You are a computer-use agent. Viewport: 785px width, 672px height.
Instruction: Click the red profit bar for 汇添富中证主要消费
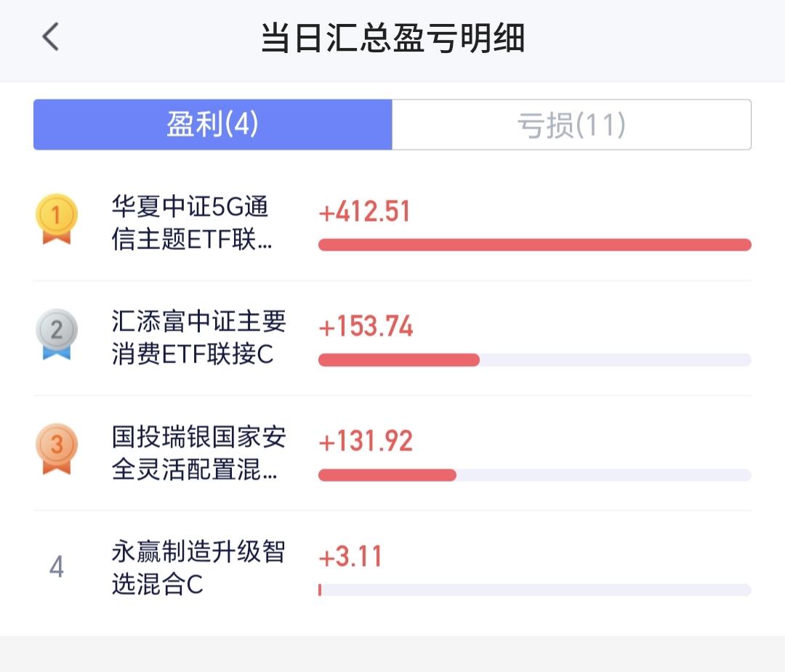click(399, 360)
